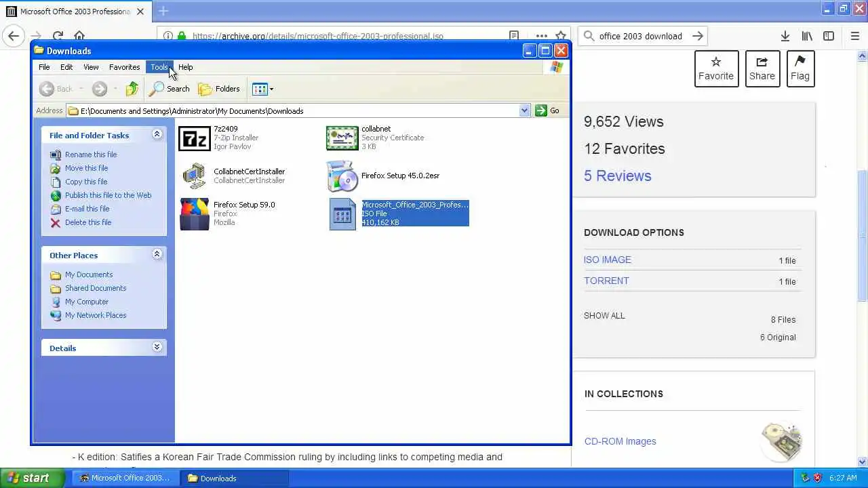
Task: Go to Shared Documents in Other Places
Action: pos(96,288)
